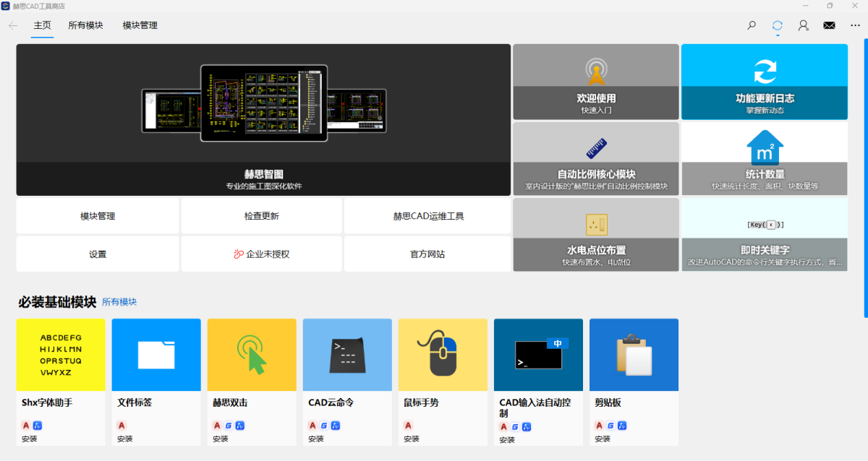The image size is (868, 461).
Task: Click the back navigation arrow
Action: 12,25
